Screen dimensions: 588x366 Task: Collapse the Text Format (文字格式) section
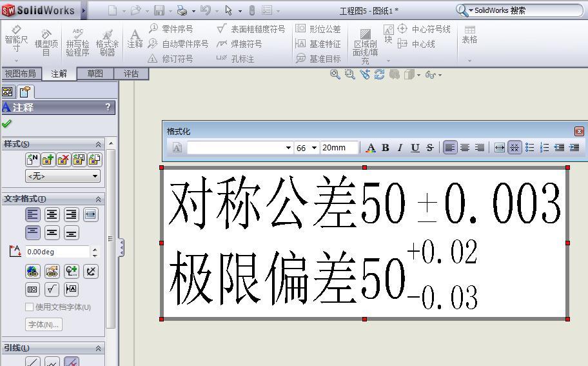(98, 199)
